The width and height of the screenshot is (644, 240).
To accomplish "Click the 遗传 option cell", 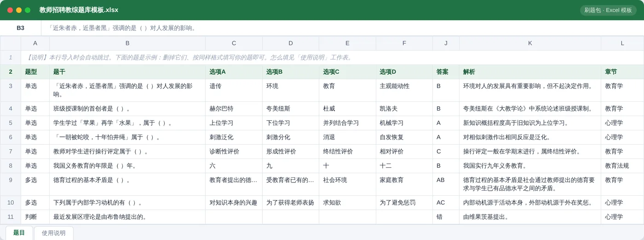I will pos(234,90).
